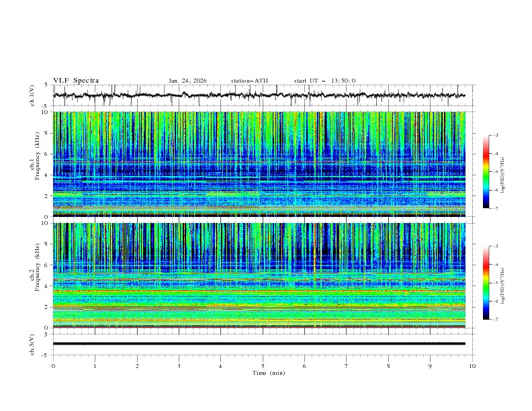Click the ch.1 waveform trace plot

pyautogui.click(x=259, y=95)
